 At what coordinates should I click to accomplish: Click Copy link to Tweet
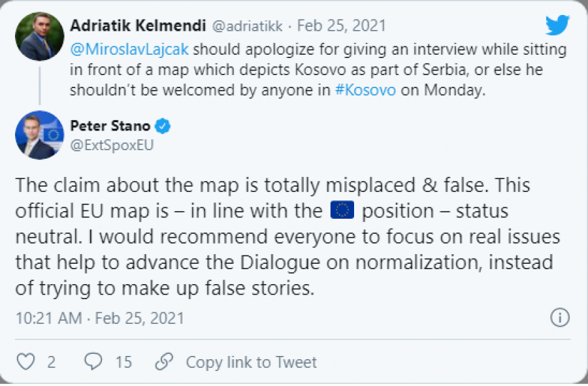pyautogui.click(x=252, y=362)
